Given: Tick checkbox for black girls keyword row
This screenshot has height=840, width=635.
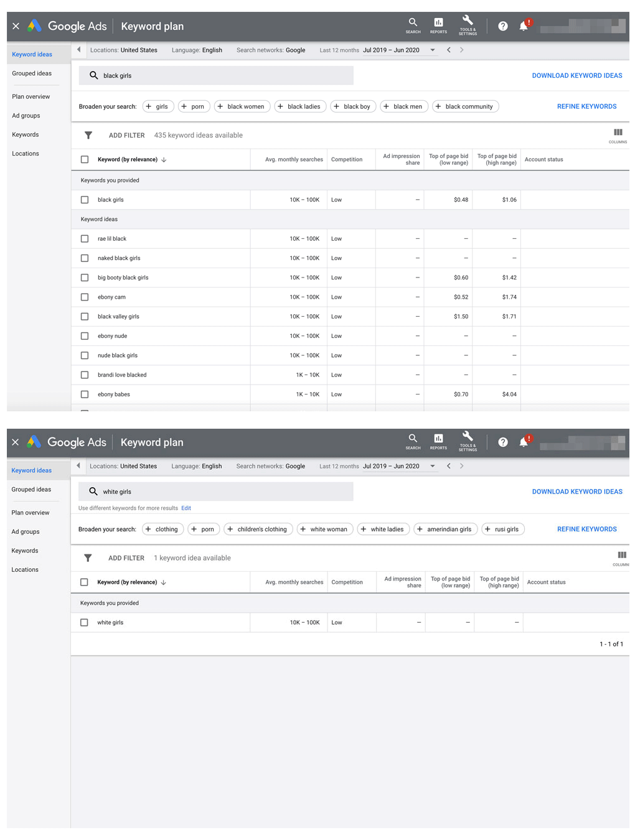Looking at the screenshot, I should tap(85, 200).
